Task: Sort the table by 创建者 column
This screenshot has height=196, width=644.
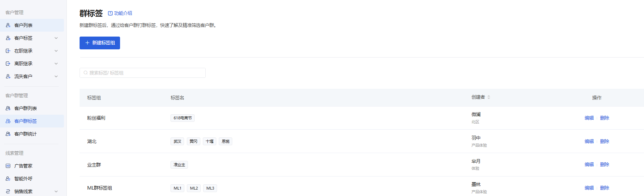Action: (489, 97)
